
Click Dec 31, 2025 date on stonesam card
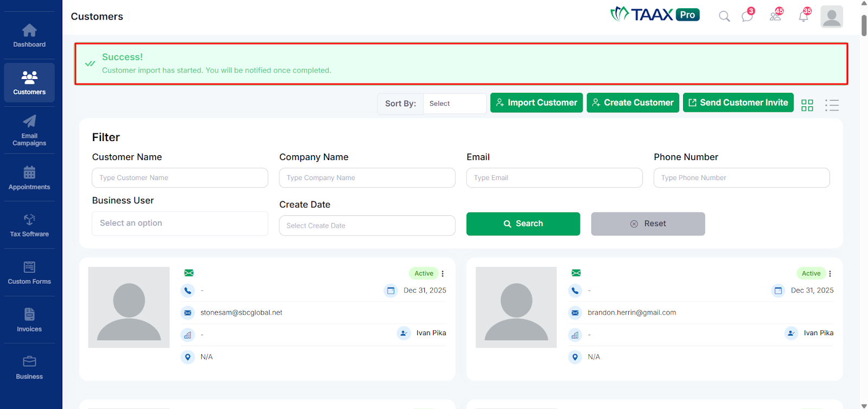coord(425,290)
